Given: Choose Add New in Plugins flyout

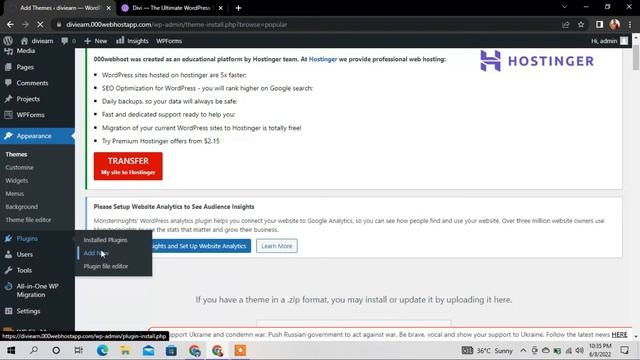Looking at the screenshot, I should [96, 253].
